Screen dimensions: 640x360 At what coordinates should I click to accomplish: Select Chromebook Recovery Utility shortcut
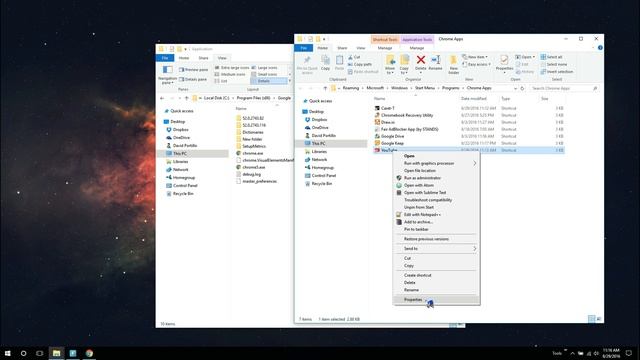407,115
